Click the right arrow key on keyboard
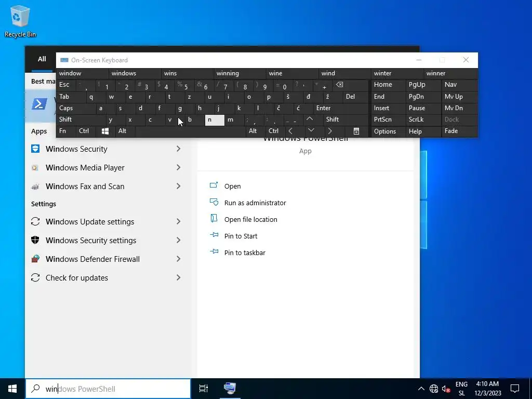532x399 pixels. point(330,131)
